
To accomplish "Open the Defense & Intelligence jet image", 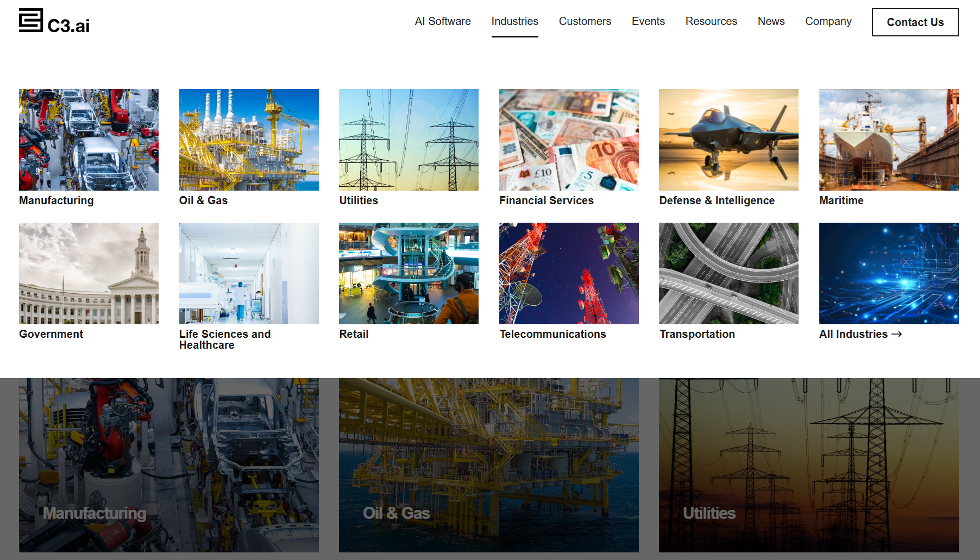I will coord(728,140).
